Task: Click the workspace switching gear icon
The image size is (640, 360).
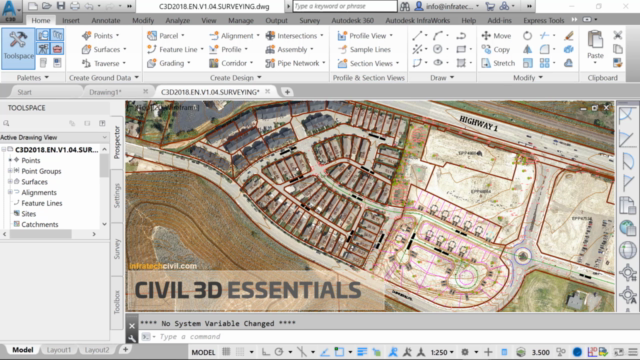Action: 464,352
